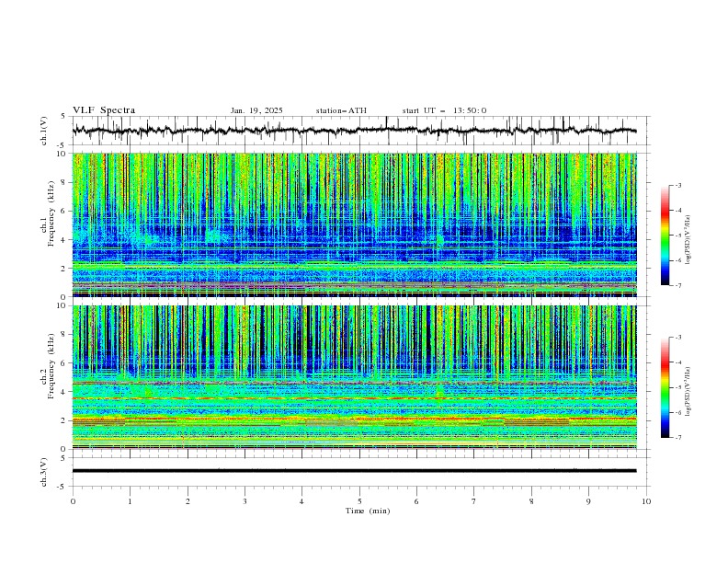This screenshot has height=563, width=728.
Task: Click the "1" tick on the time axis
Action: point(130,501)
